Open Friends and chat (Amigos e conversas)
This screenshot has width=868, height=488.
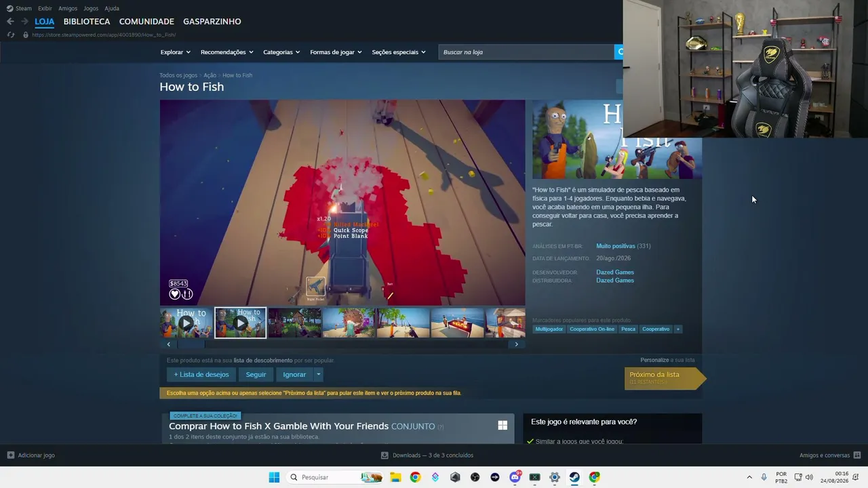(x=830, y=455)
